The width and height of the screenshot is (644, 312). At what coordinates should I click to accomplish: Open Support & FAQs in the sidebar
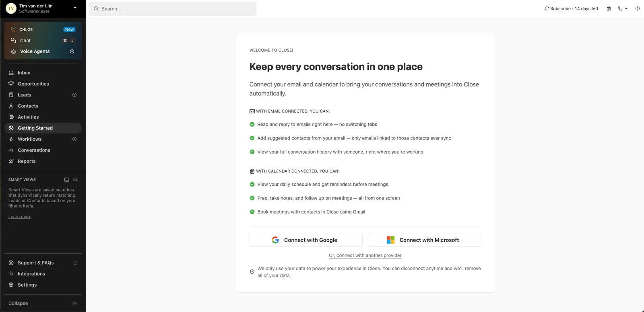tap(43, 263)
